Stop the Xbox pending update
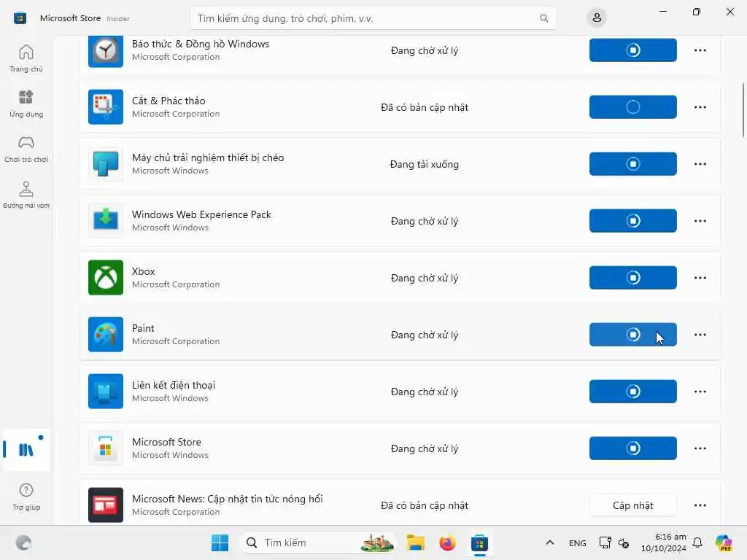 (632, 278)
